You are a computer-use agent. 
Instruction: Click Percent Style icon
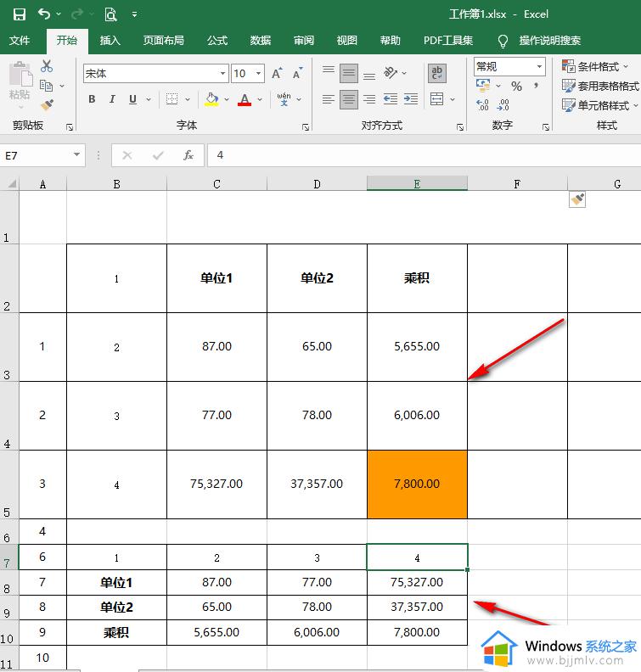516,87
